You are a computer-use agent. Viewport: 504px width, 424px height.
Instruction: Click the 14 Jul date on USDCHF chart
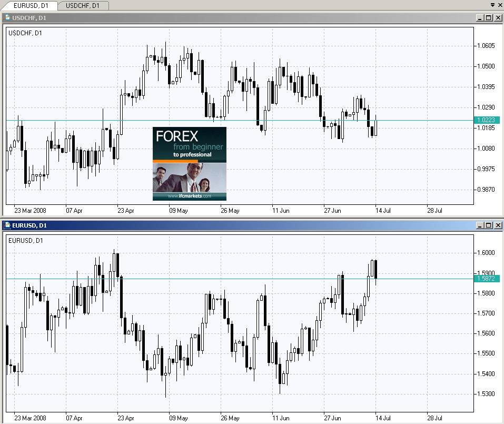[383, 211]
